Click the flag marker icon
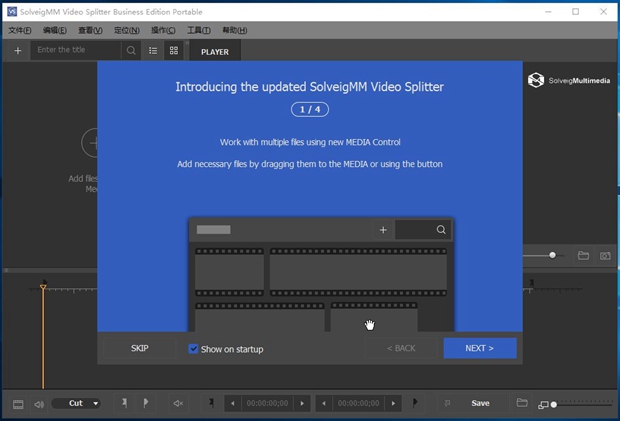 click(146, 403)
